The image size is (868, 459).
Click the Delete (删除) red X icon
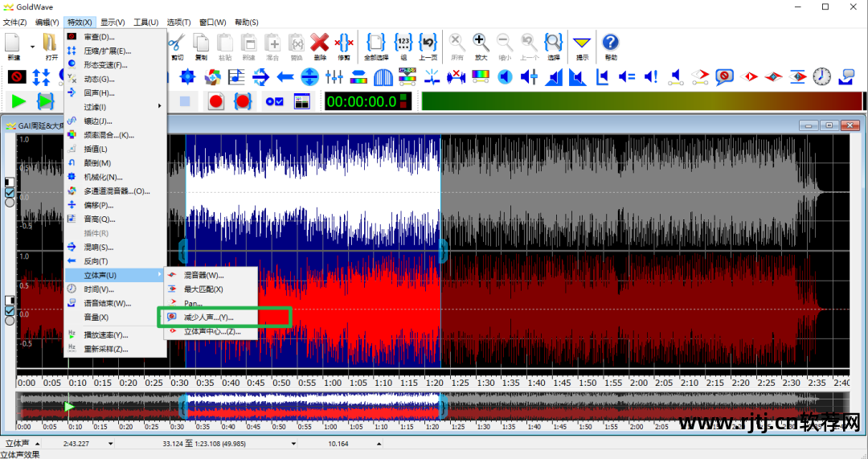point(320,43)
